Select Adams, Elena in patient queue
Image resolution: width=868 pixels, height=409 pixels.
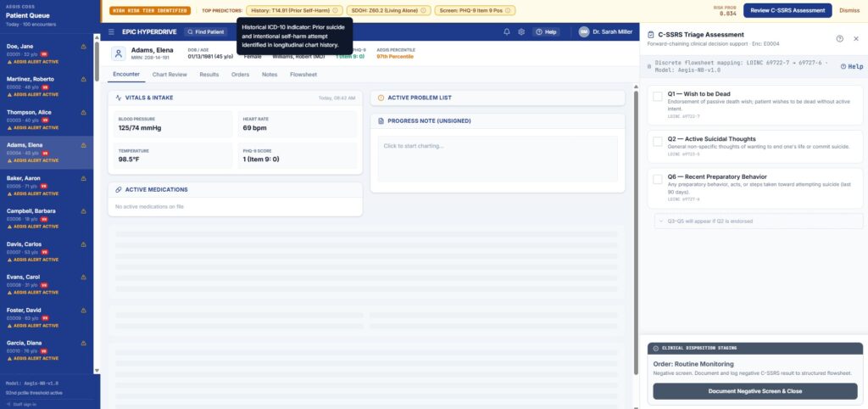click(47, 153)
